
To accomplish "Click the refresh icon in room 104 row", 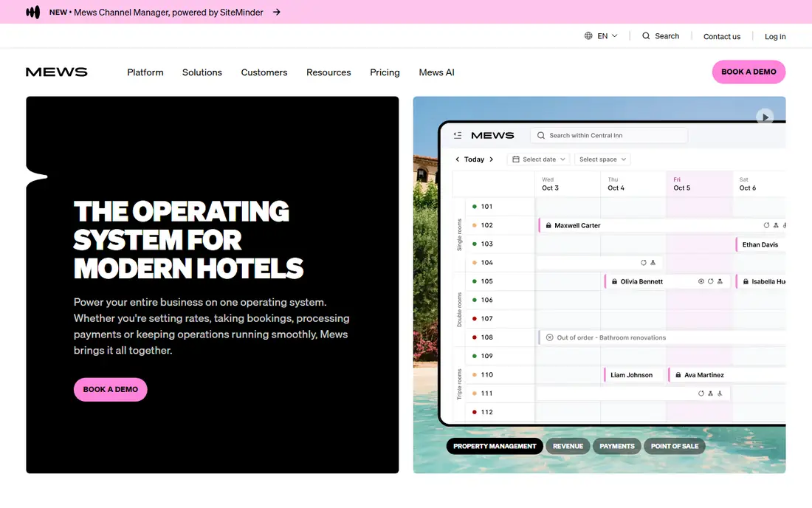I will (x=643, y=263).
